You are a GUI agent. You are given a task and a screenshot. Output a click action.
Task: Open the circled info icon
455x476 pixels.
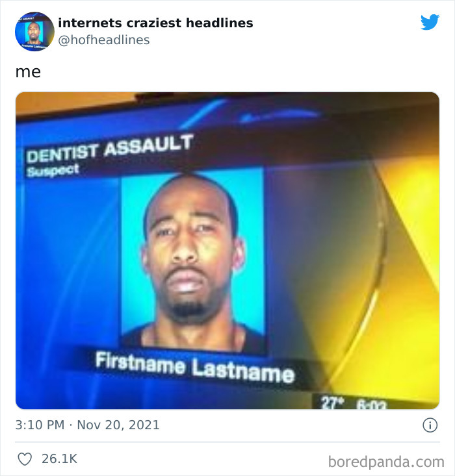tap(430, 425)
